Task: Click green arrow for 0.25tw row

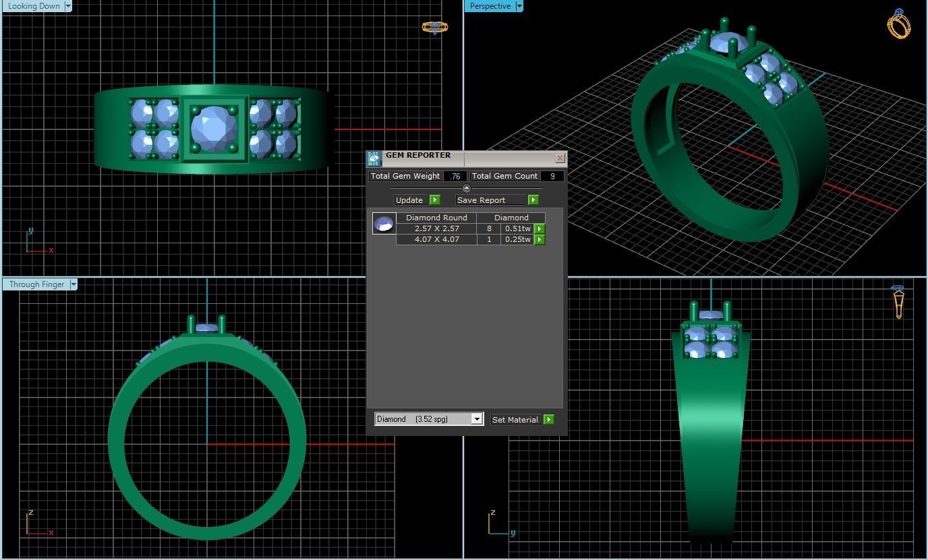Action: [x=540, y=240]
